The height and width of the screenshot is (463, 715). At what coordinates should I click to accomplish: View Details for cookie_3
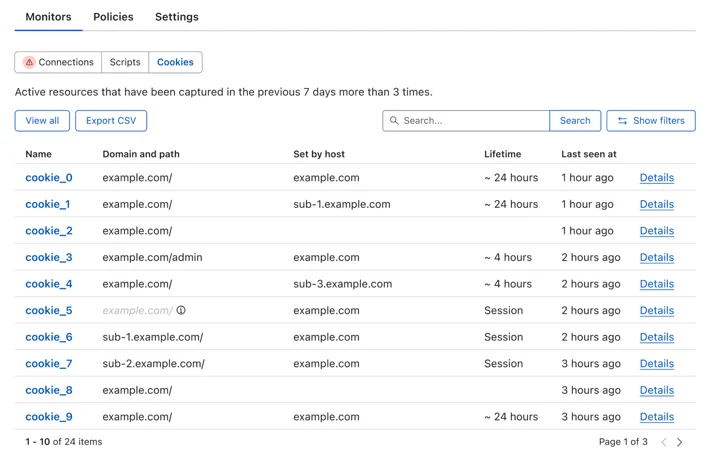[x=657, y=257]
